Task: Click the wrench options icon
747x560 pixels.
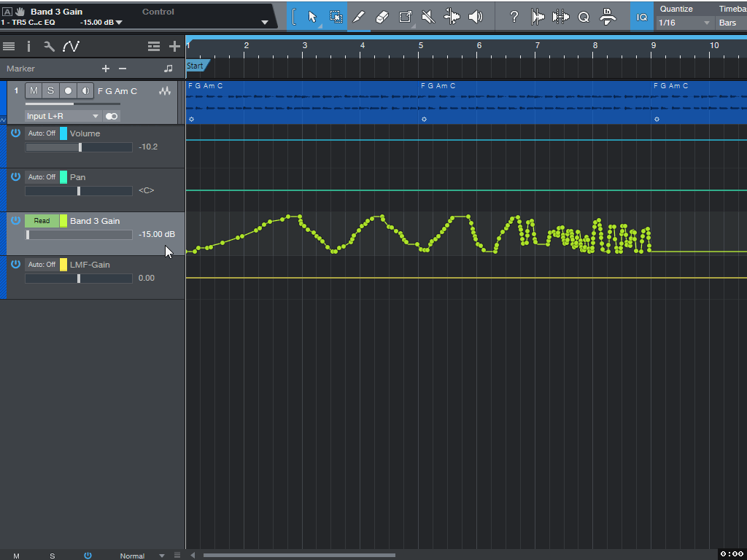Action: [x=49, y=46]
